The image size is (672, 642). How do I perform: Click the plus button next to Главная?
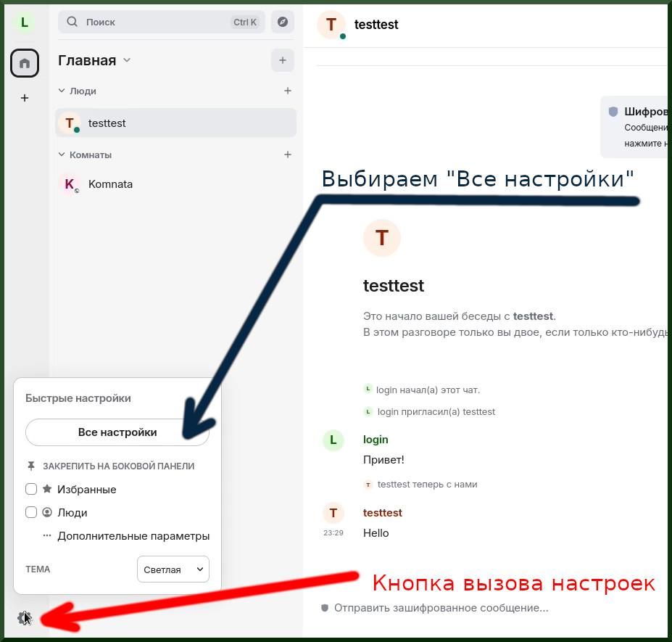click(x=283, y=60)
